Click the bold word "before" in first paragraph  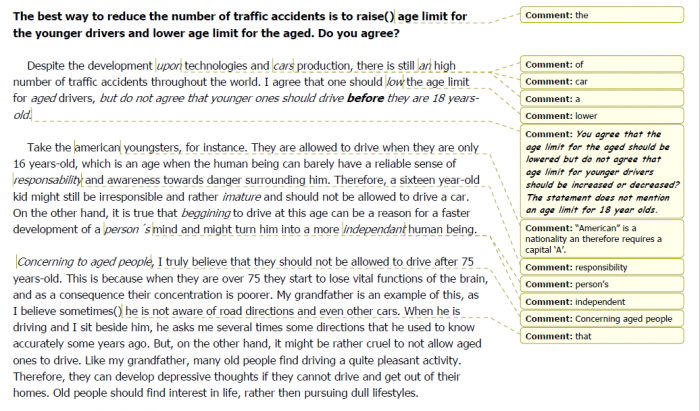coord(367,98)
